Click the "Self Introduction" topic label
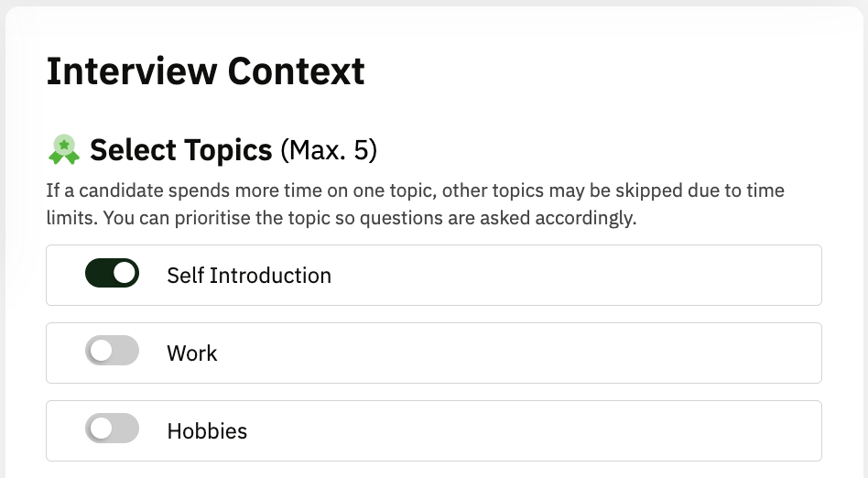Image resolution: width=868 pixels, height=478 pixels. pos(249,275)
